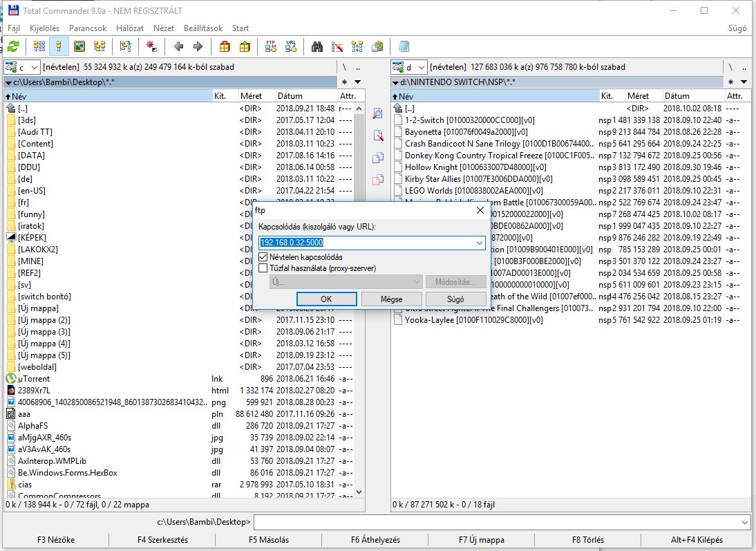
Task: Confirm FTP dialog with OK button
Action: tap(326, 299)
